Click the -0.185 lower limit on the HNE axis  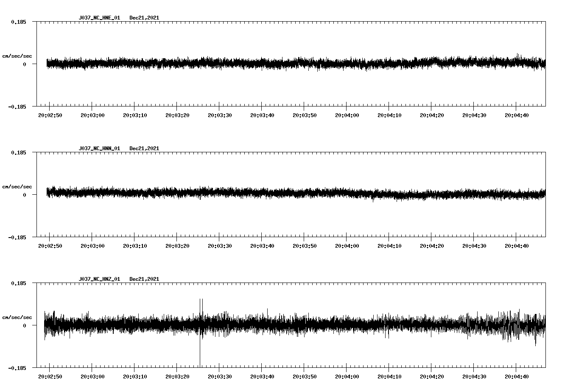[x=17, y=107]
